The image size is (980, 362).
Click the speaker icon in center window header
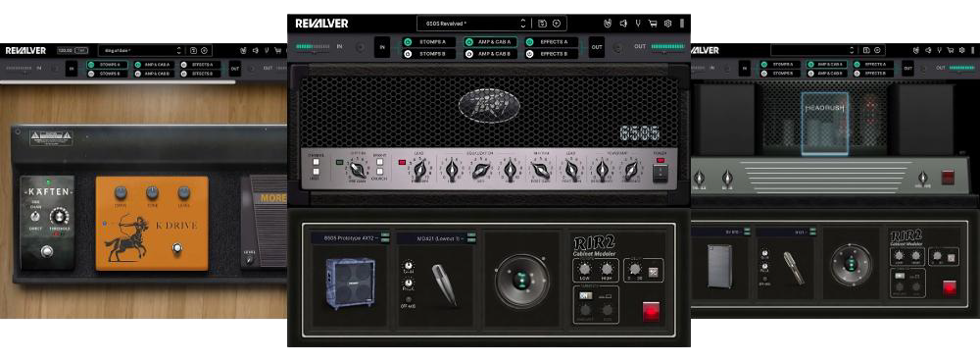pos(622,24)
